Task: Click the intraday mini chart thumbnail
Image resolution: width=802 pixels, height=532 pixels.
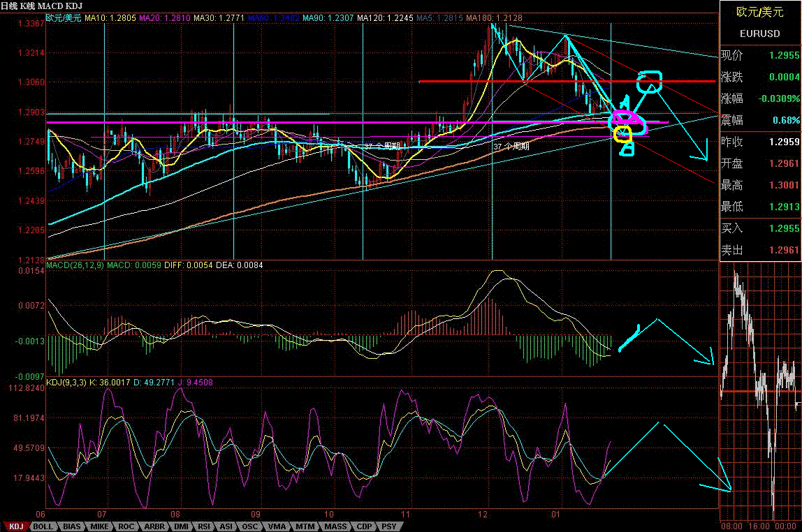Action: [761, 392]
